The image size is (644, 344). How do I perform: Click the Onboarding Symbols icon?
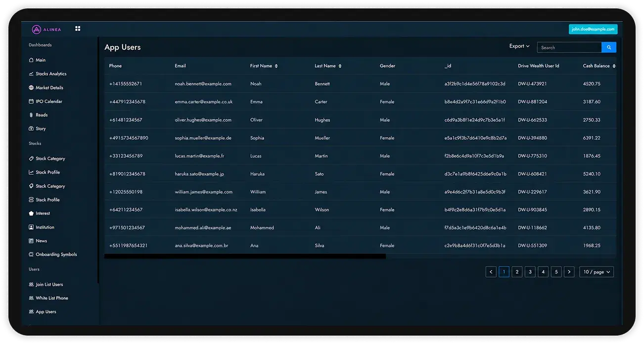[x=31, y=254]
